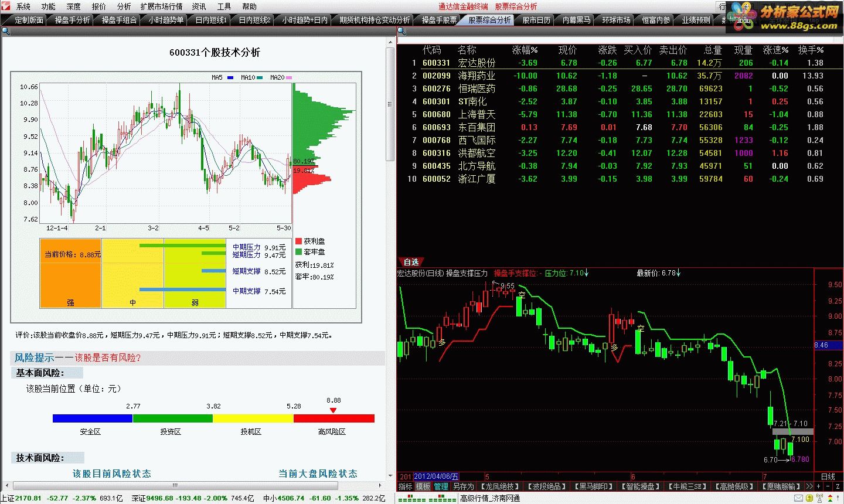Sort the list by 涨幅% column header
Image resolution: width=844 pixels, height=504 pixels.
click(x=525, y=50)
